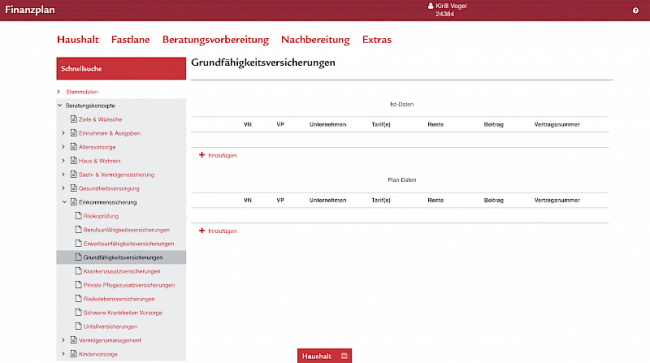
Task: Open Risikoprüfung in the sidebar
Action: [101, 216]
